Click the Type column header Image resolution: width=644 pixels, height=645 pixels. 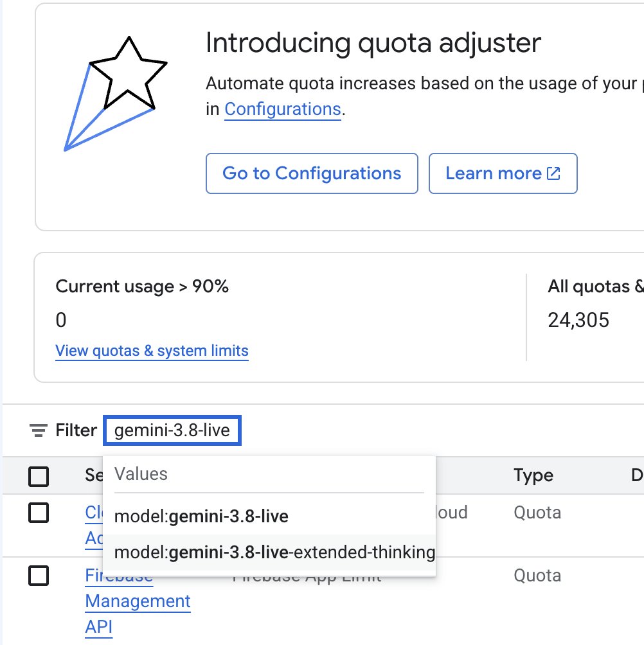533,475
